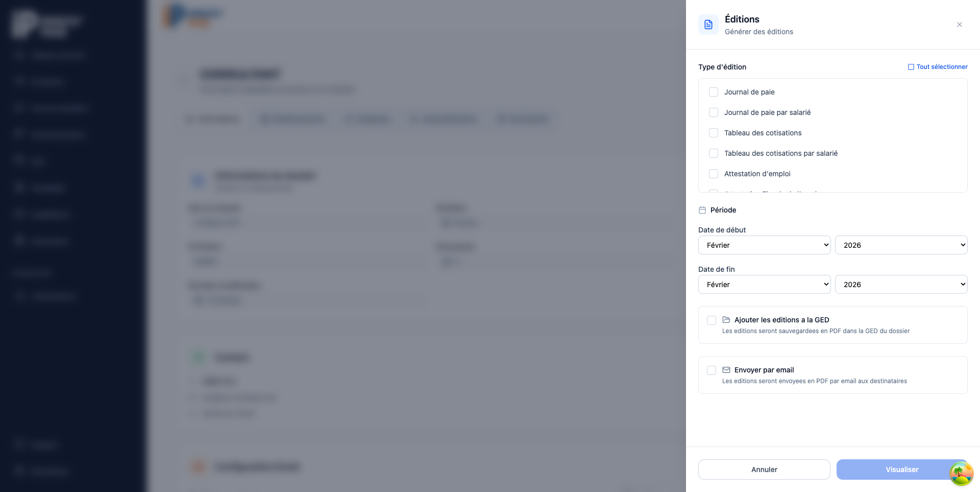Expand the Date de fin year selector

(901, 285)
